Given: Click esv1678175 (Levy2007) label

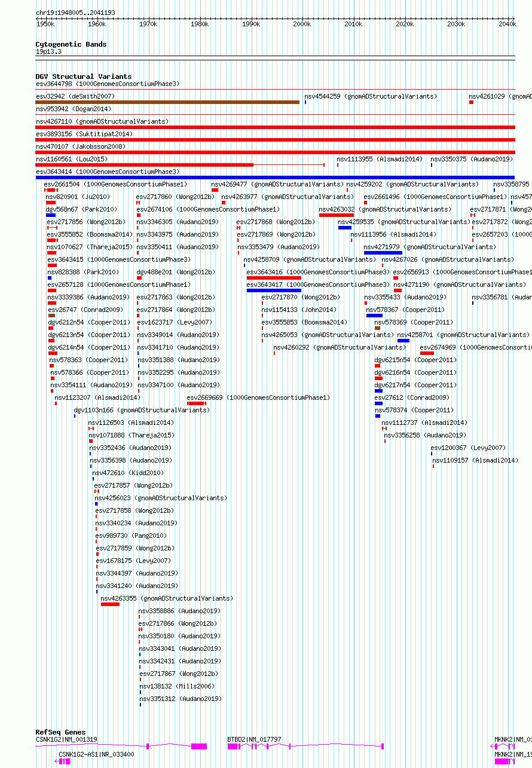Looking at the screenshot, I should [133, 561].
